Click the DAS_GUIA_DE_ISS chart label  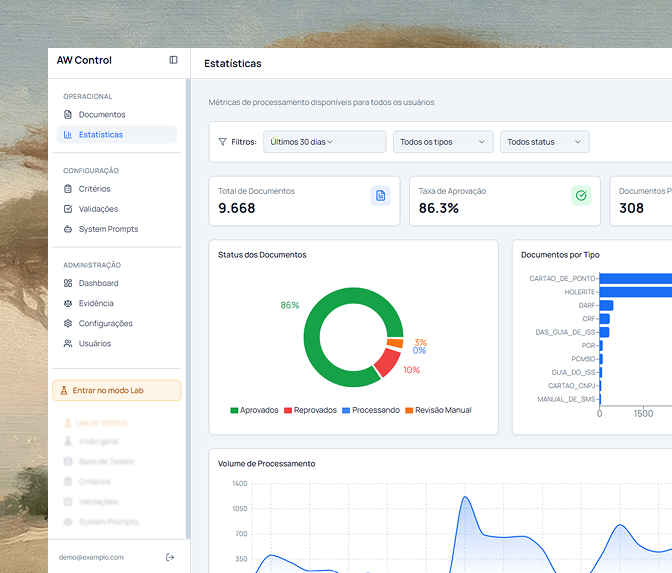point(565,332)
